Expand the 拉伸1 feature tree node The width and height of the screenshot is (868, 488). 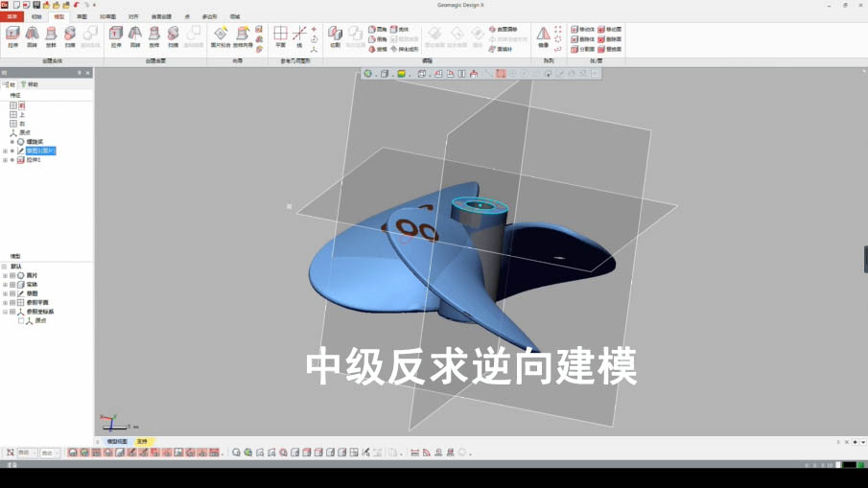pyautogui.click(x=5, y=160)
